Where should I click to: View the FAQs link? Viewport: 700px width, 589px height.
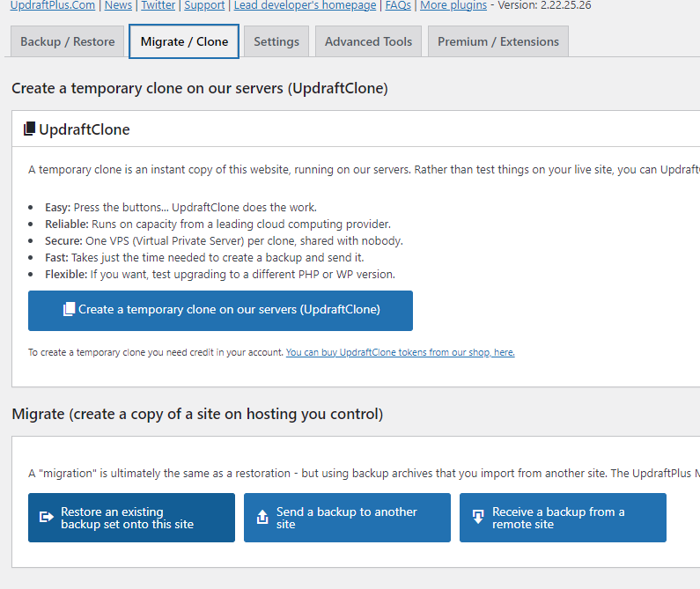(x=398, y=5)
